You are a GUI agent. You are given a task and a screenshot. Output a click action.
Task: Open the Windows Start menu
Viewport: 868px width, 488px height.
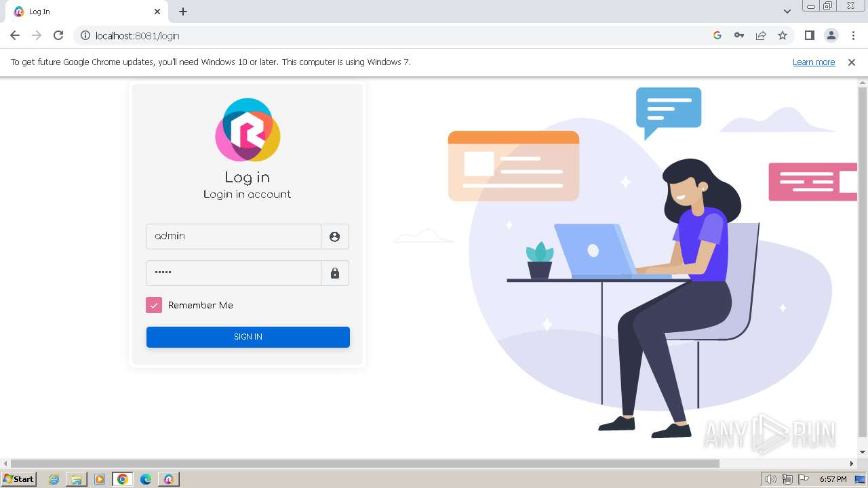(x=18, y=479)
